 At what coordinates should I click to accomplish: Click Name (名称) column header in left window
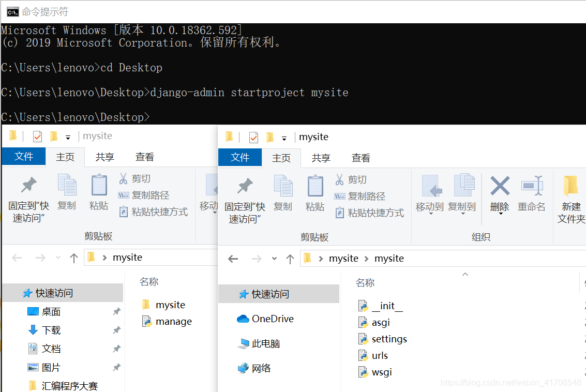click(x=149, y=281)
